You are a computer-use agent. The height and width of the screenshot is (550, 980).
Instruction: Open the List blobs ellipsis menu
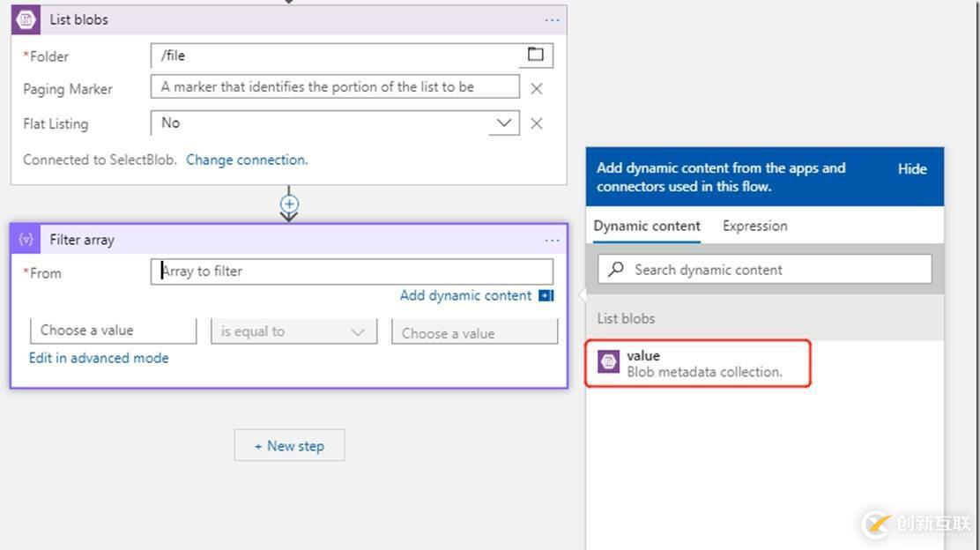coord(552,20)
